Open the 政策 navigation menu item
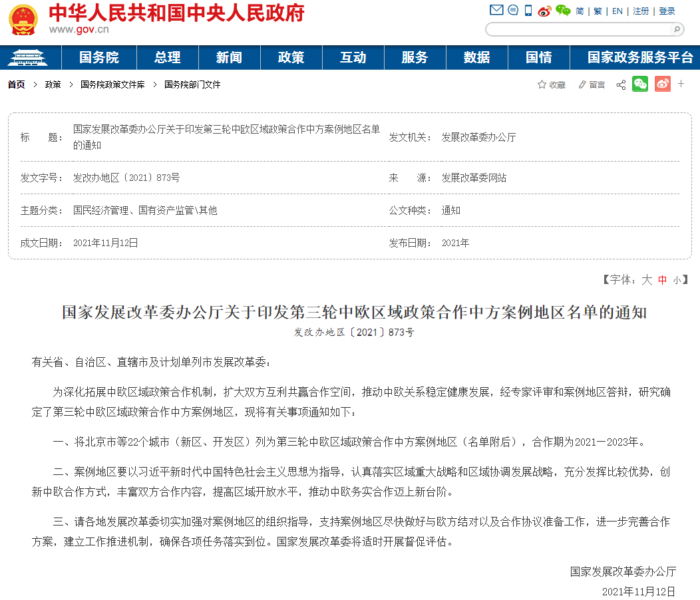700x600 pixels. point(291,58)
